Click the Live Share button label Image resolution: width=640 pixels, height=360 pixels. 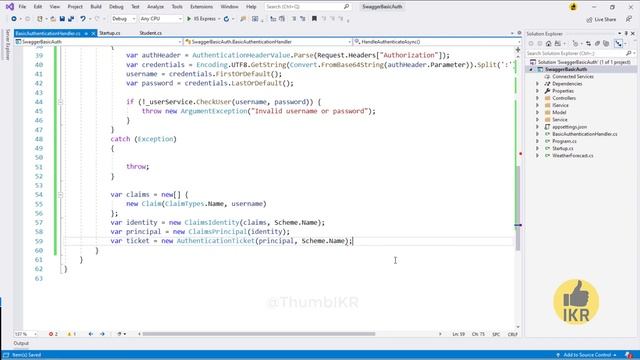pos(605,20)
